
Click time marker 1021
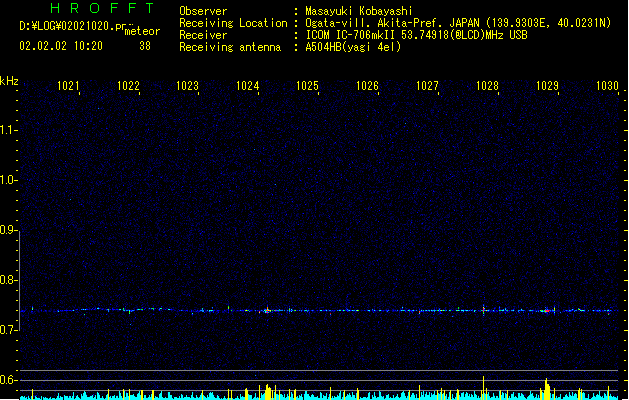click(68, 86)
